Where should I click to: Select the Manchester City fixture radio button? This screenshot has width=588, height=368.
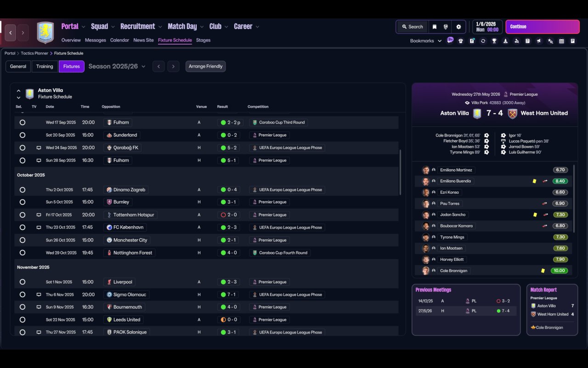(x=23, y=240)
